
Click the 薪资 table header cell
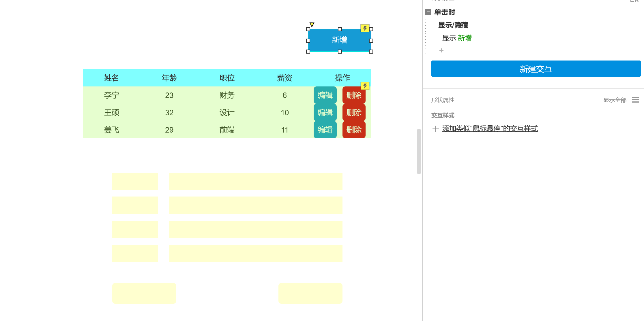pos(284,78)
